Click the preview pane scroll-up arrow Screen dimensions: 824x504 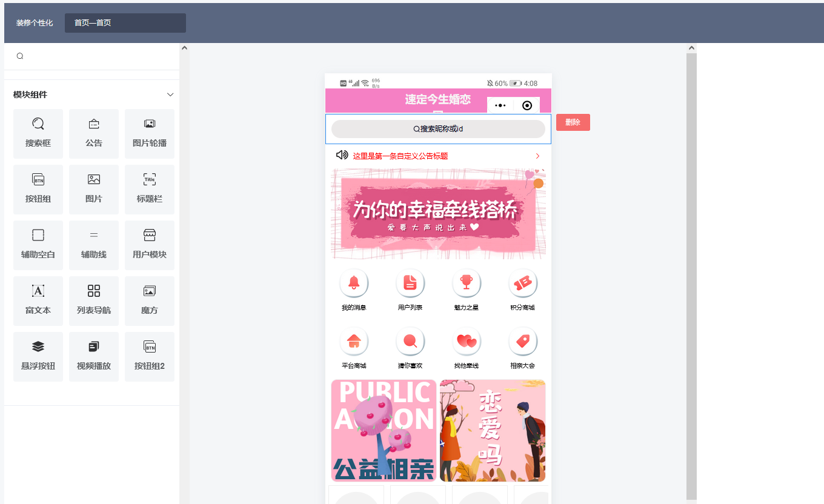pos(691,48)
